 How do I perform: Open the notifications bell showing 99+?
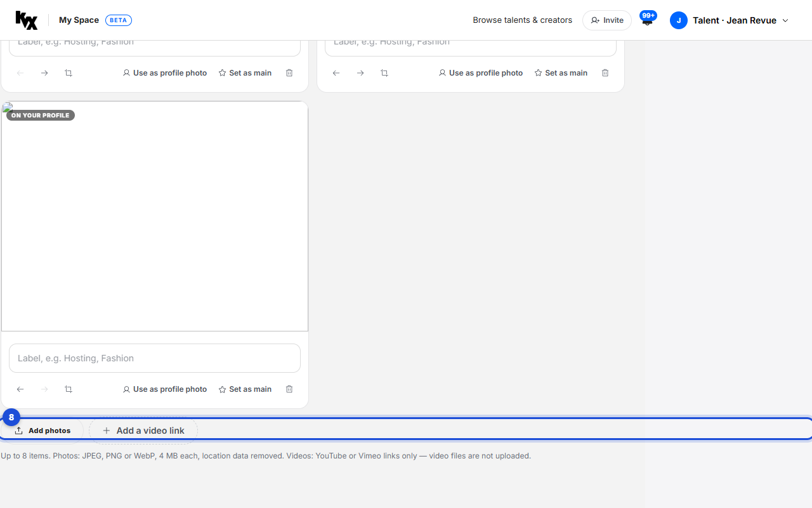(647, 20)
